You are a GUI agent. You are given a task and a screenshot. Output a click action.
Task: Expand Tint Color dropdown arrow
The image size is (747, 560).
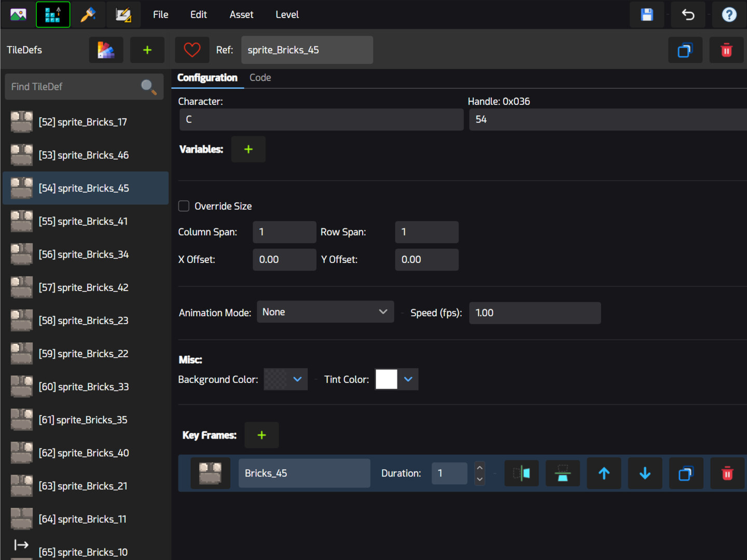tap(408, 379)
